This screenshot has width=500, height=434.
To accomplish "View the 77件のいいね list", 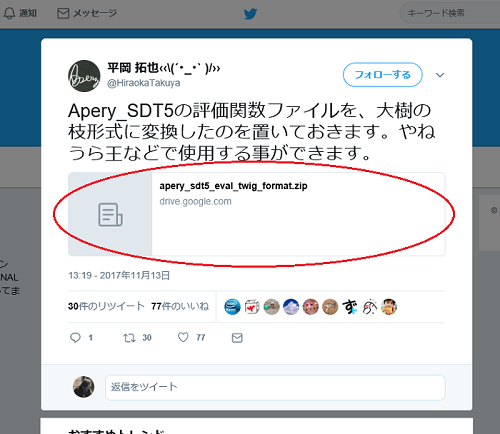I will (x=180, y=306).
